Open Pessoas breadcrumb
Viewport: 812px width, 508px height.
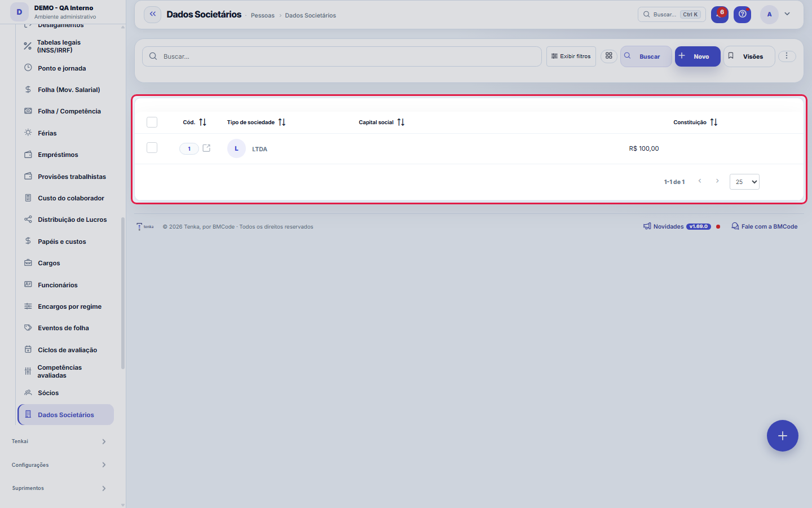coord(263,15)
